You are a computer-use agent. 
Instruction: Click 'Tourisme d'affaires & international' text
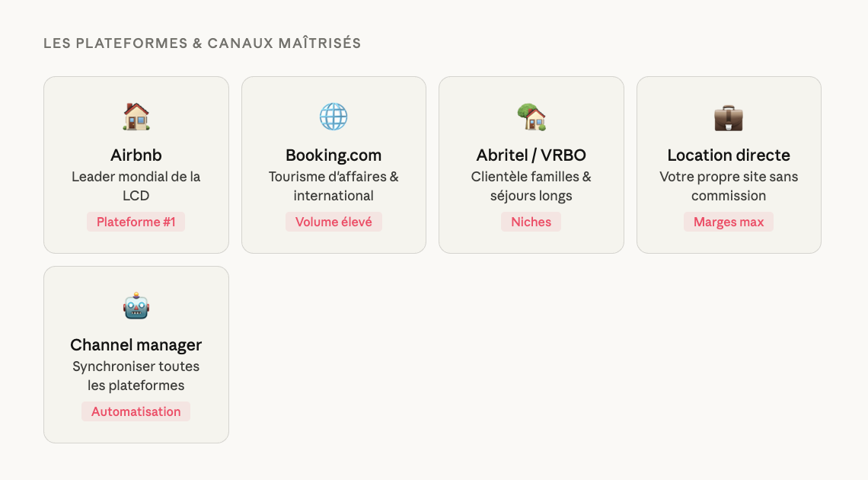(333, 186)
